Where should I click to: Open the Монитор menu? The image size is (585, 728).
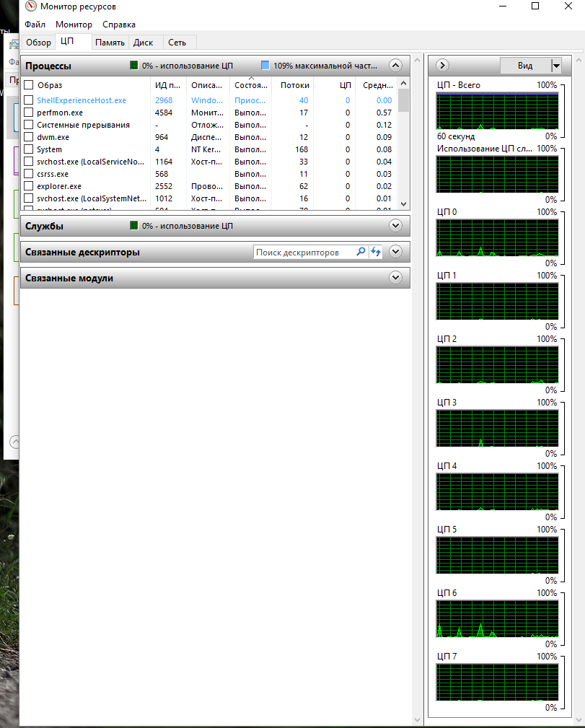pos(74,25)
